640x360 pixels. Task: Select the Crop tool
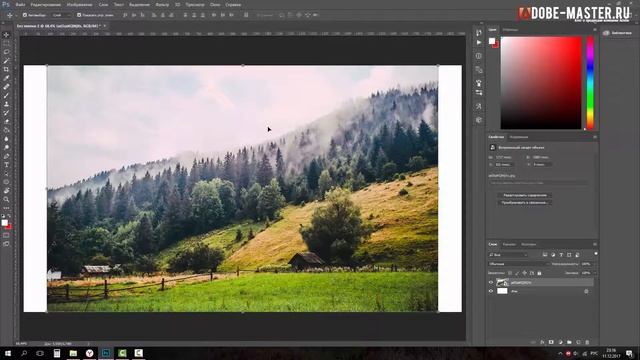pyautogui.click(x=6, y=69)
